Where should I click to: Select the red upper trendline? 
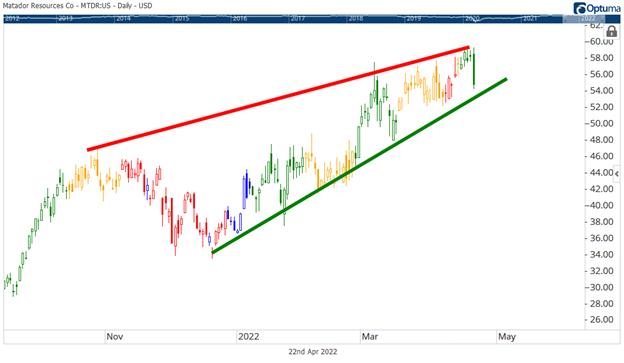[x=279, y=98]
